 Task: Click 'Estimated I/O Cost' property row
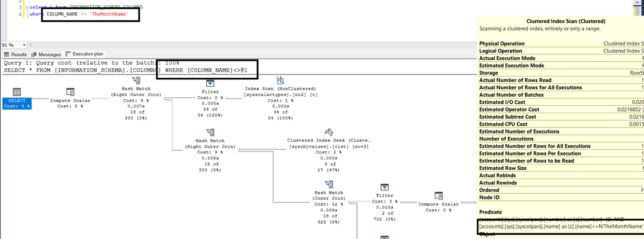point(561,102)
